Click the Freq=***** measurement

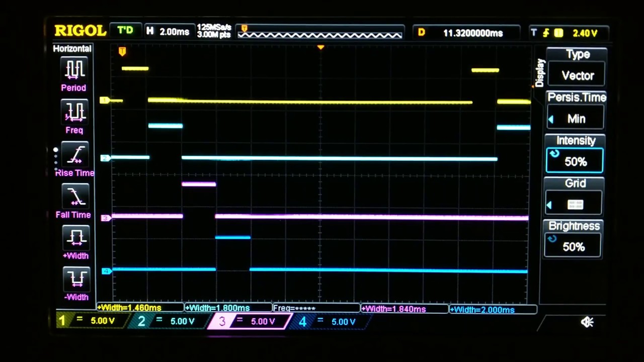click(x=316, y=308)
